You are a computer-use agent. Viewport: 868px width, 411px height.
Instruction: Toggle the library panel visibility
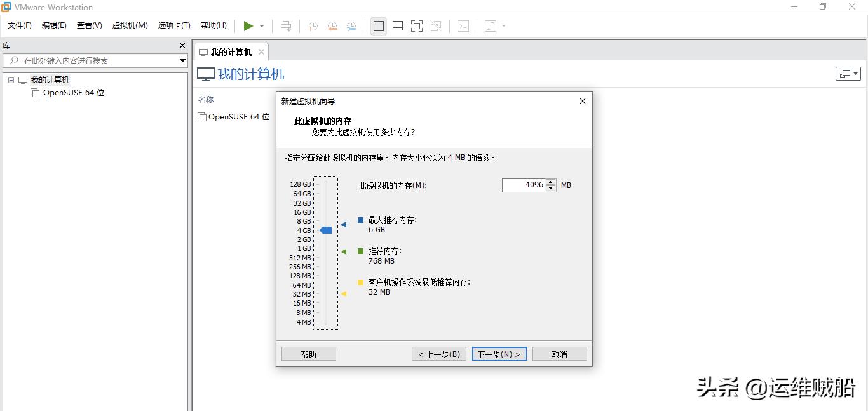click(378, 26)
